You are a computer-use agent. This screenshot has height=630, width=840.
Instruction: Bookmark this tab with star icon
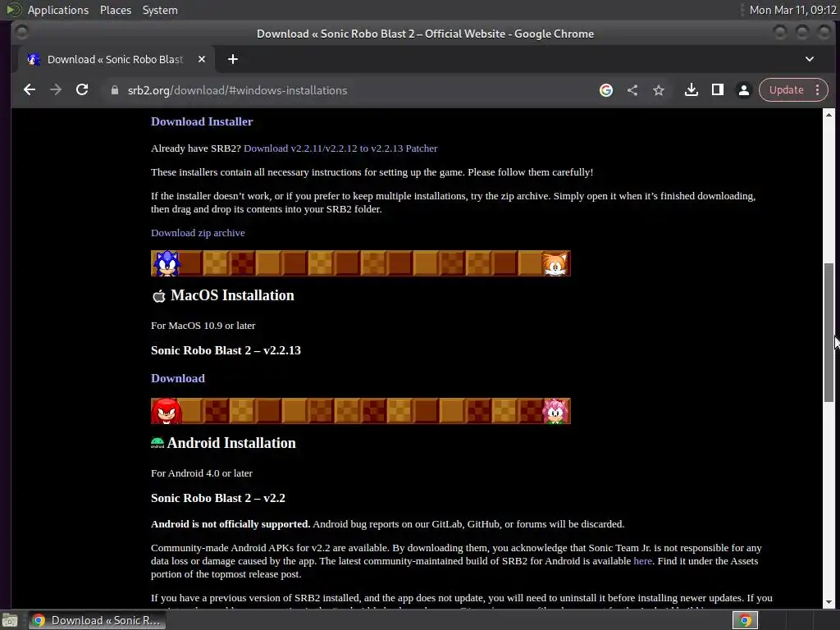tap(659, 90)
